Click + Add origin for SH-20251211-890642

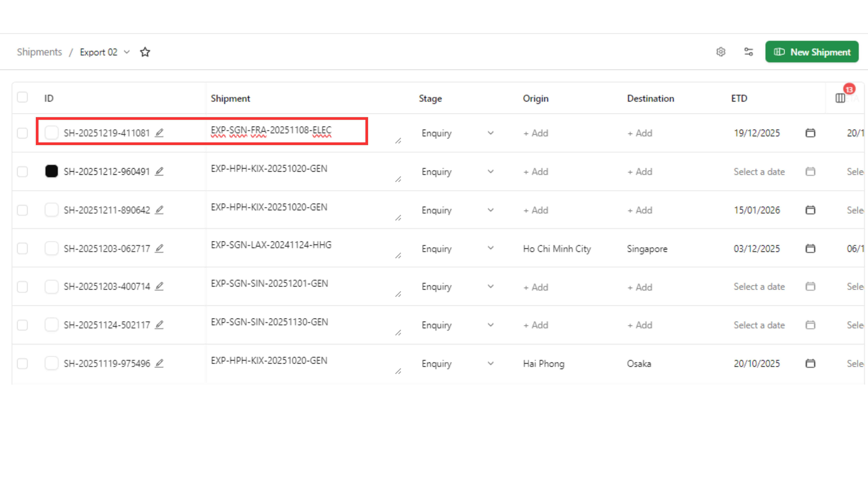(x=535, y=210)
